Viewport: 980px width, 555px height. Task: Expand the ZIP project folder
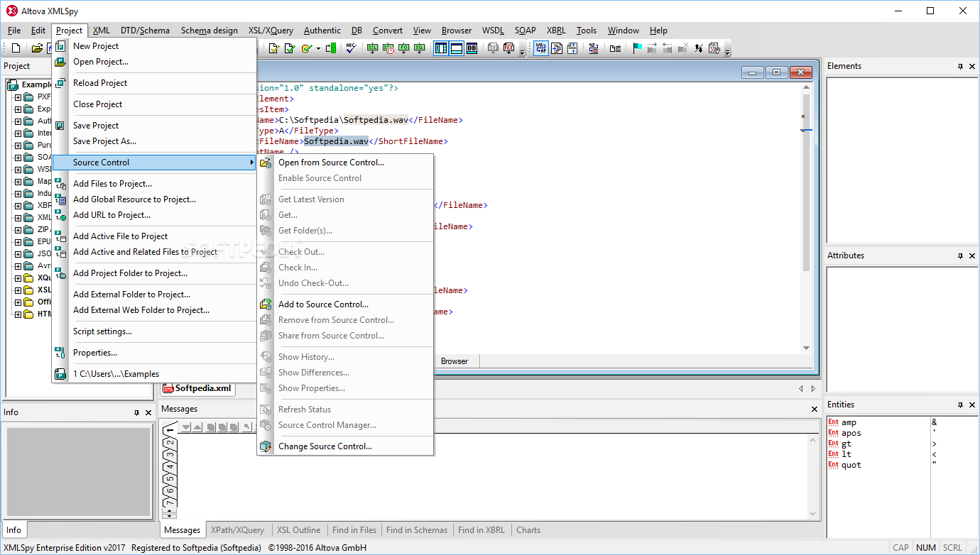tap(18, 230)
